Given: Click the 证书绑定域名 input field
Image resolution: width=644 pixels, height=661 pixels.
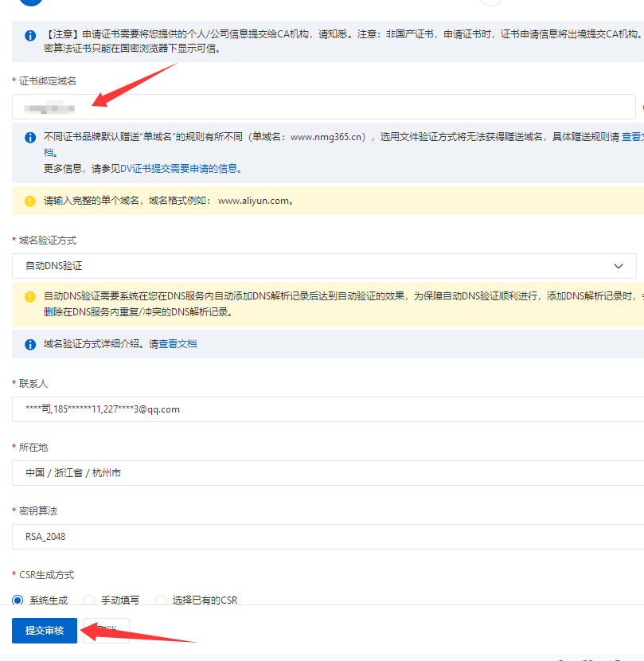Looking at the screenshot, I should click(318, 107).
